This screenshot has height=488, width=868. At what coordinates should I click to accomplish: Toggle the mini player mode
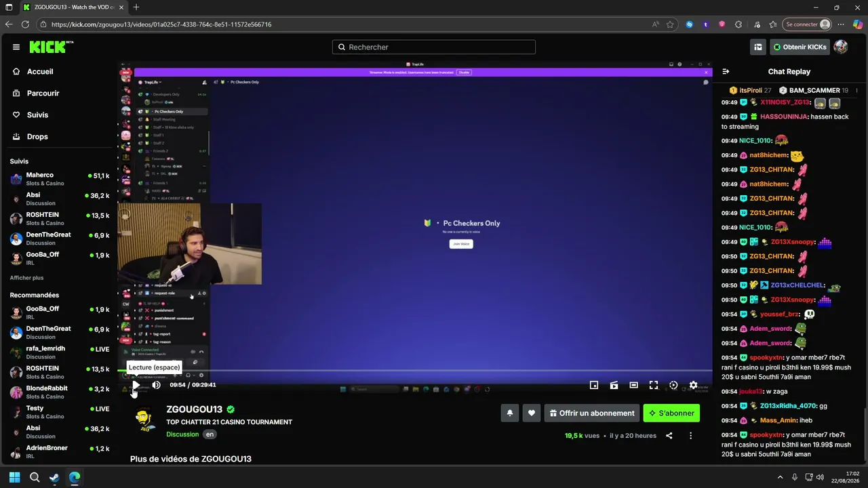click(594, 385)
